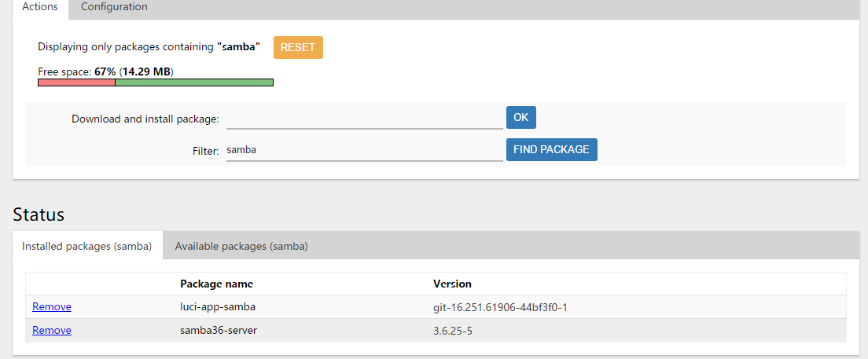
Task: Click version git-16.251.61906-44bf3f0-1
Action: point(500,307)
